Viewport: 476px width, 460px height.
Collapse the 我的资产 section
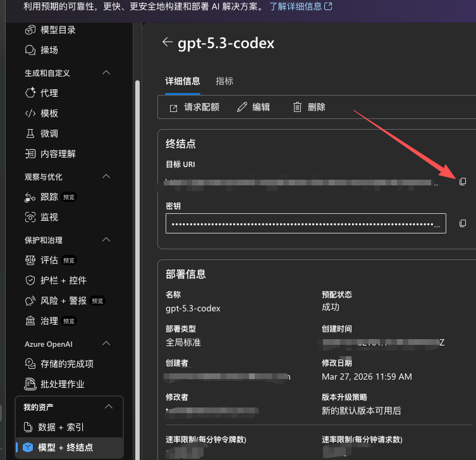(109, 407)
